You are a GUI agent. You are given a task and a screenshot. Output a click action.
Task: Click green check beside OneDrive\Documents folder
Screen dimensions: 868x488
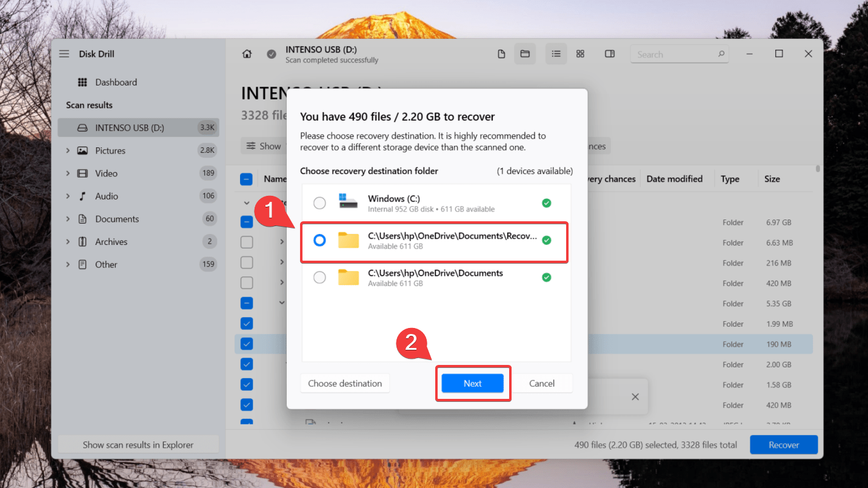pos(547,278)
